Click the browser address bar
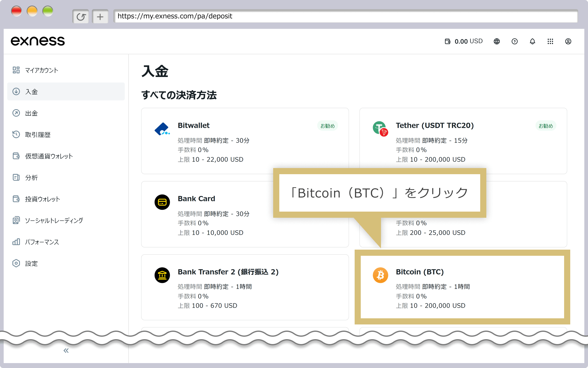This screenshot has width=588, height=368. (x=345, y=16)
